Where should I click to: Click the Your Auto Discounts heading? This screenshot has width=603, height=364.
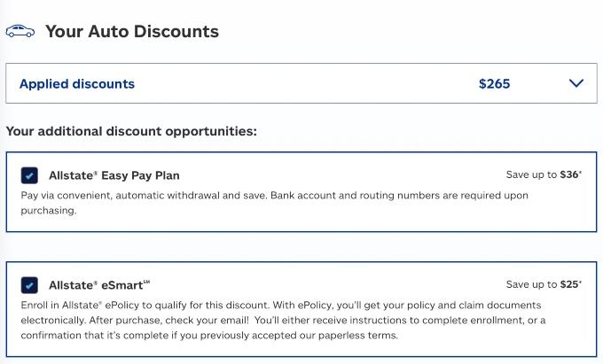pos(132,32)
